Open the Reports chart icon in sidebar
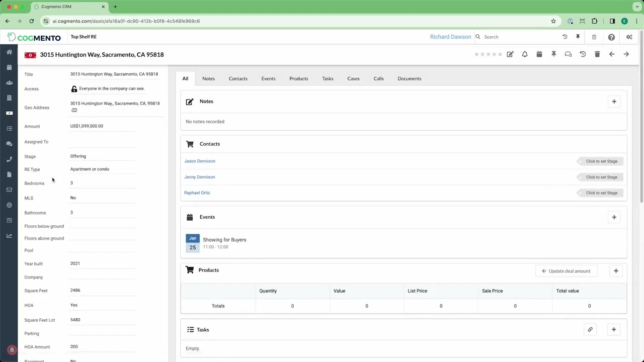Viewport: 644px width, 362px height. 9,236
